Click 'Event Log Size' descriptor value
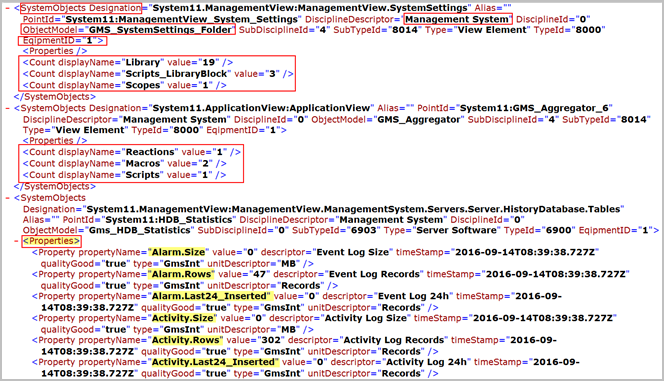Screen dimensions: 664x381 point(352,252)
